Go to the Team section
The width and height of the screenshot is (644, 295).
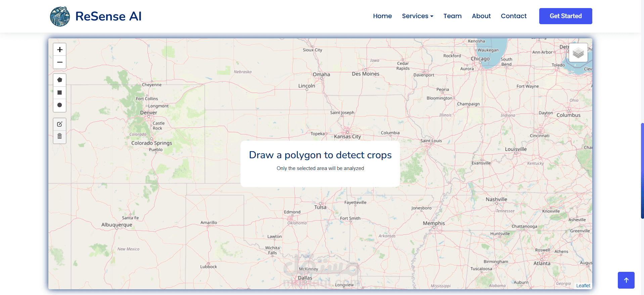point(452,16)
